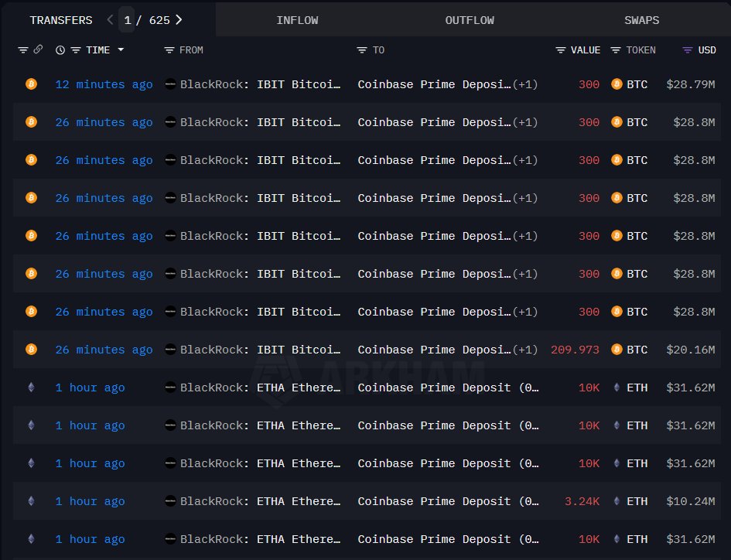This screenshot has height=560, width=731.
Task: Click the $28.79M USD value
Action: pos(691,84)
